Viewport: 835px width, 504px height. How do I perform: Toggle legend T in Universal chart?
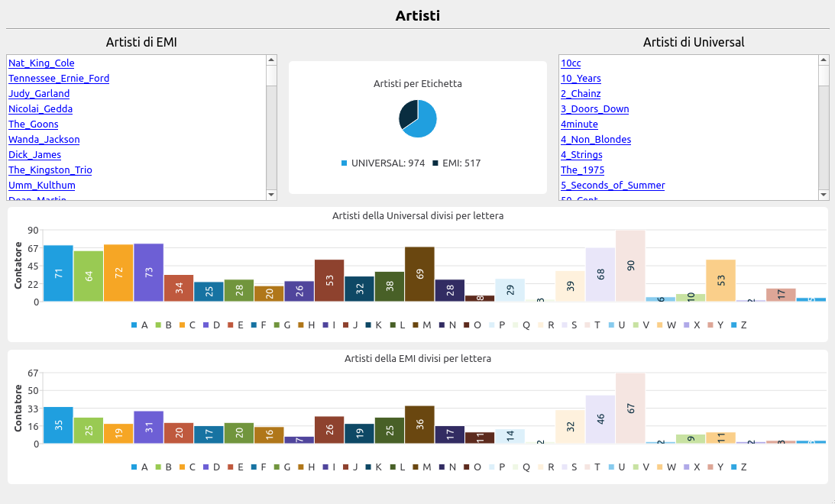click(x=593, y=325)
